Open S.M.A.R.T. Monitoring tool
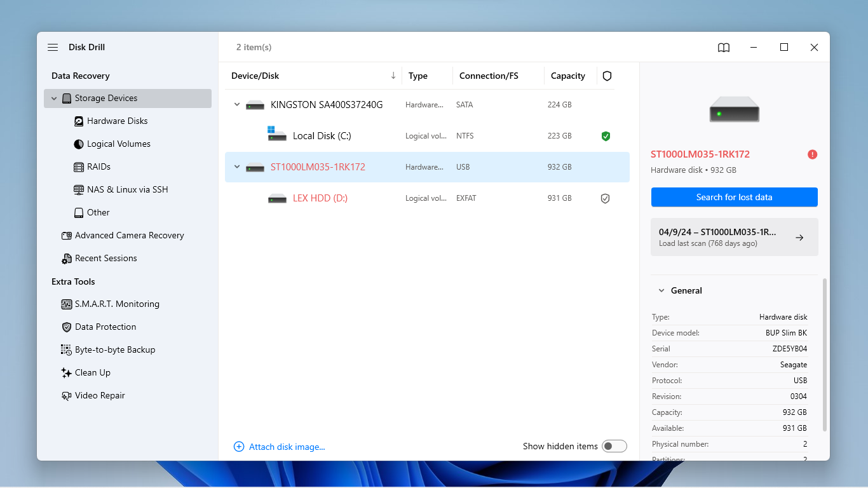Viewport: 868px width, 488px height. (x=117, y=304)
